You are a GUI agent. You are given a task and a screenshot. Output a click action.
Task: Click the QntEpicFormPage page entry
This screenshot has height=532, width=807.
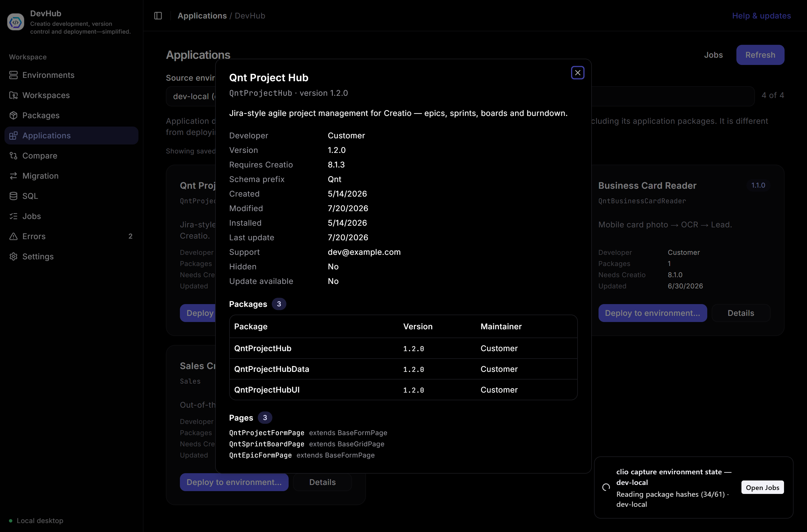coord(302,455)
